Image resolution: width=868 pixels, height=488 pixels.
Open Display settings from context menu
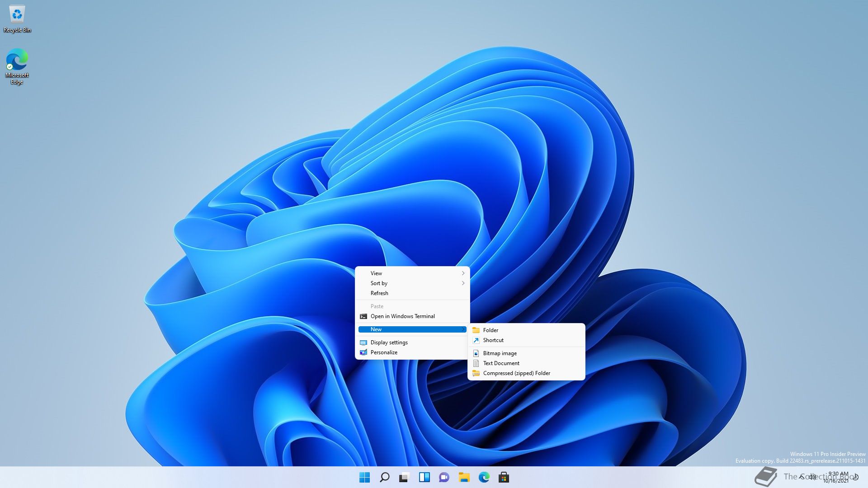coord(412,343)
